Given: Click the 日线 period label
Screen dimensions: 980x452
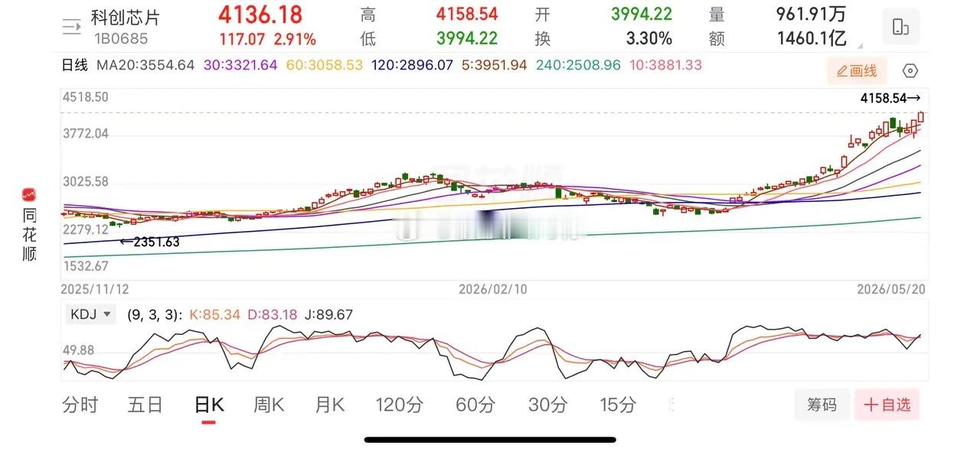Looking at the screenshot, I should [75, 65].
